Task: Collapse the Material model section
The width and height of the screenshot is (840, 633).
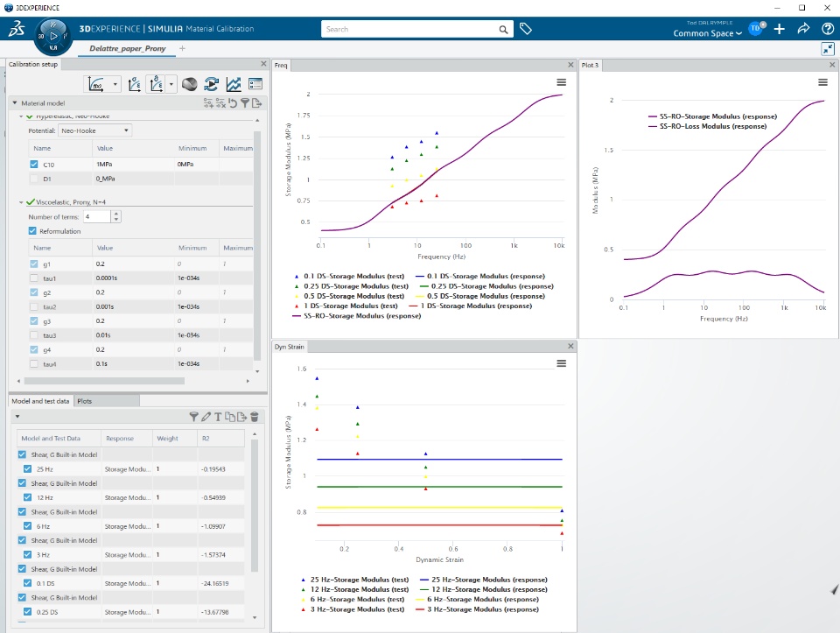Action: pyautogui.click(x=15, y=103)
